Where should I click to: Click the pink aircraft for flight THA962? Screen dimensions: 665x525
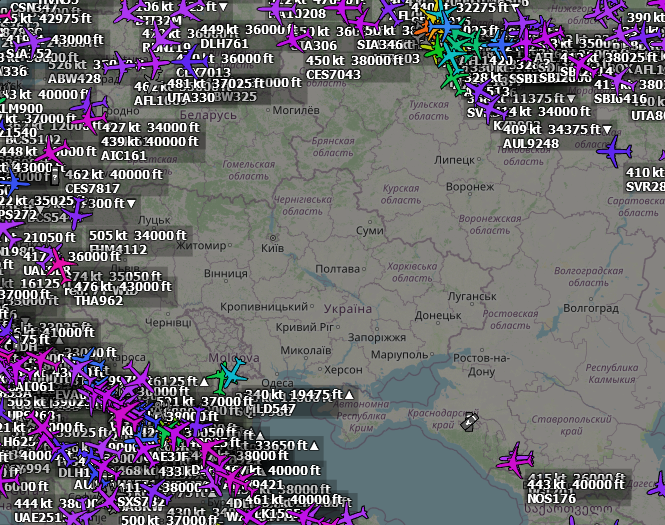[60, 266]
